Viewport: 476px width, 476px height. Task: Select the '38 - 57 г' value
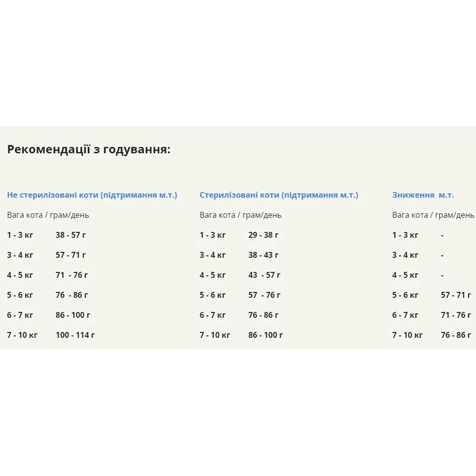[71, 235]
